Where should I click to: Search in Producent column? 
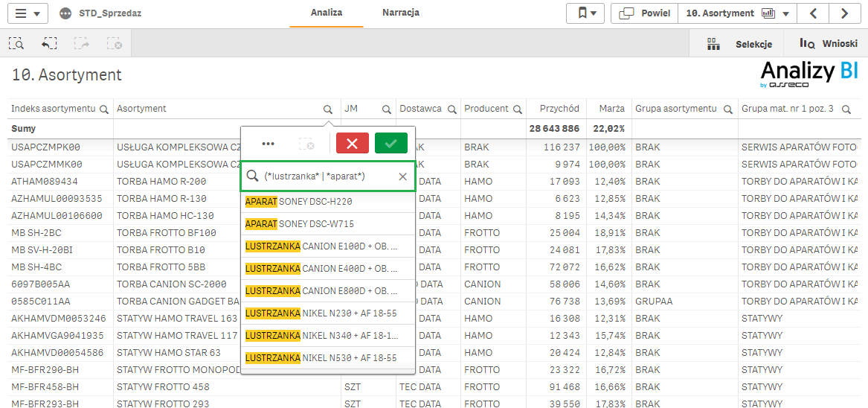point(518,109)
